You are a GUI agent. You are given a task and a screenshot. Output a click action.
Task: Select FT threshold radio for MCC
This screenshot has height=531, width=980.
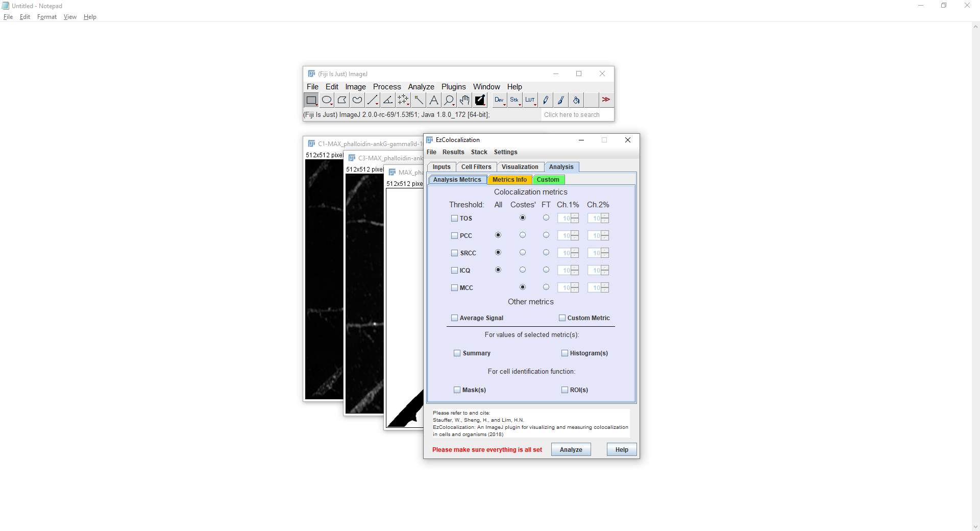point(546,287)
